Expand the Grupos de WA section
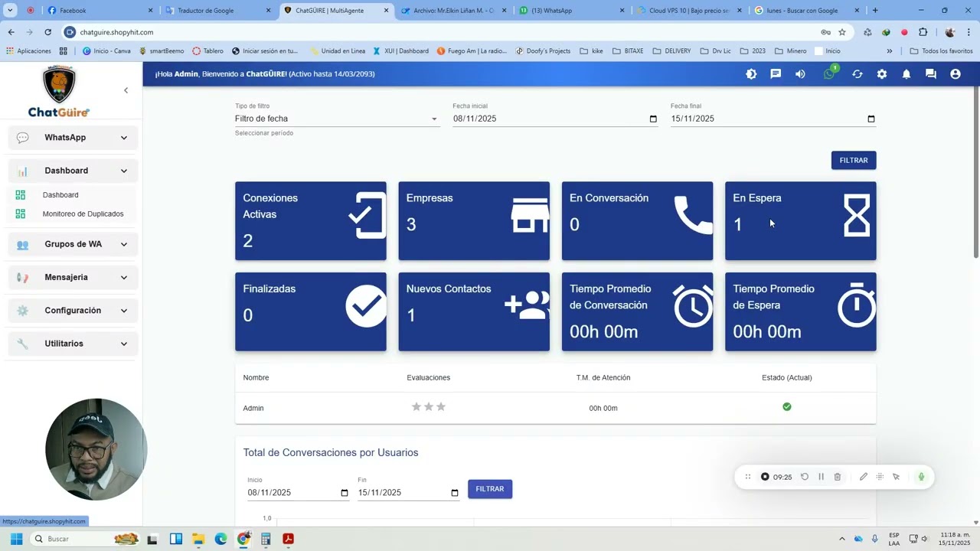The width and height of the screenshot is (980, 551). point(73,244)
